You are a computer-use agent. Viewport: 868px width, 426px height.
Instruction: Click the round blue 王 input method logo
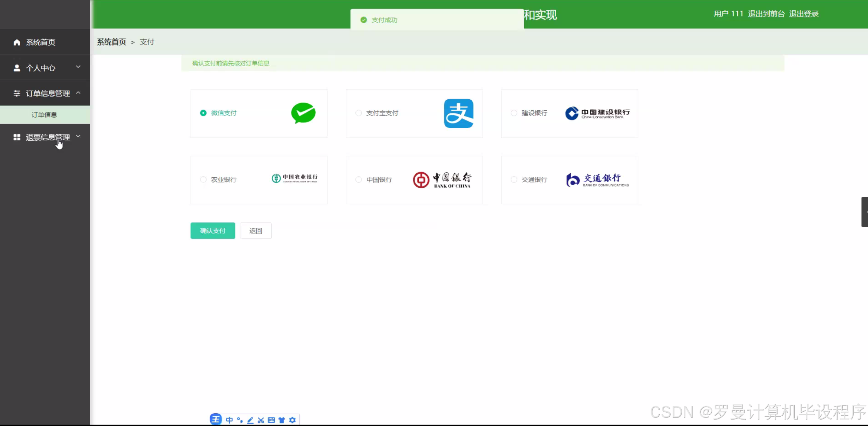click(x=216, y=419)
